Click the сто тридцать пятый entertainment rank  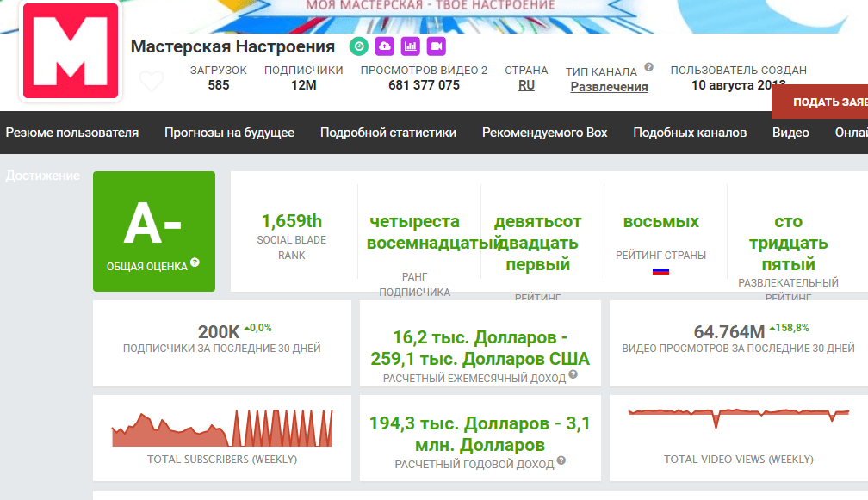(788, 243)
